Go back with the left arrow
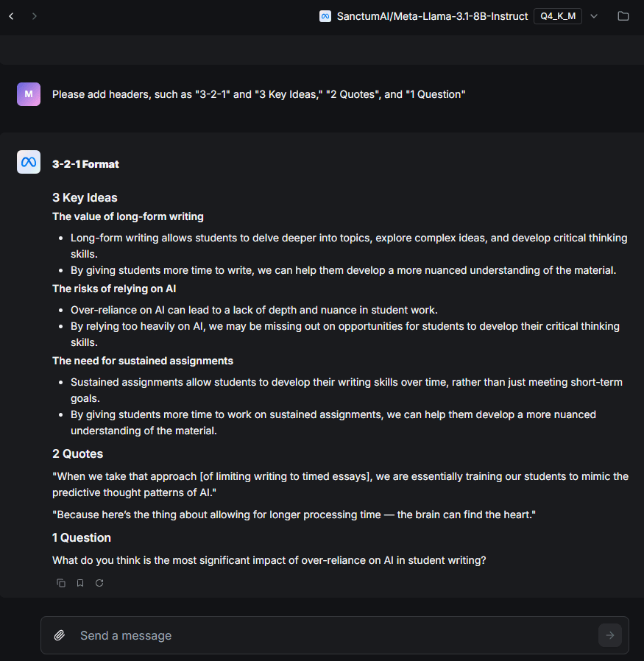 tap(11, 16)
